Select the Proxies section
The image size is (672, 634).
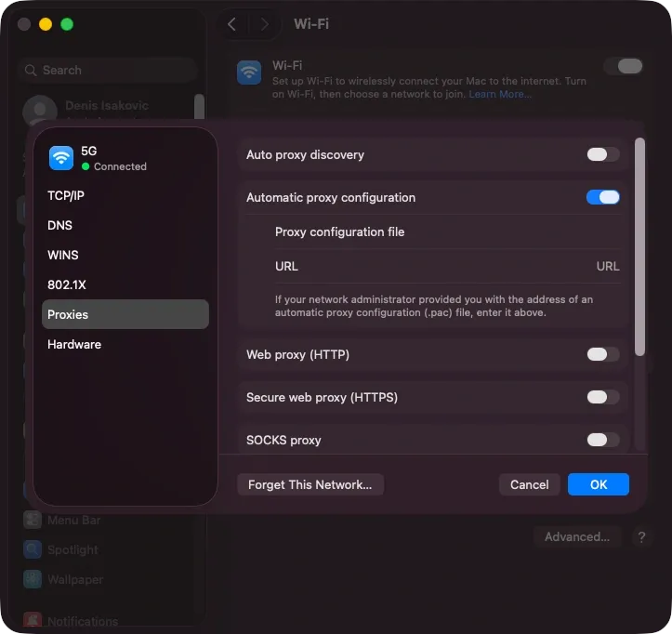(x=125, y=314)
